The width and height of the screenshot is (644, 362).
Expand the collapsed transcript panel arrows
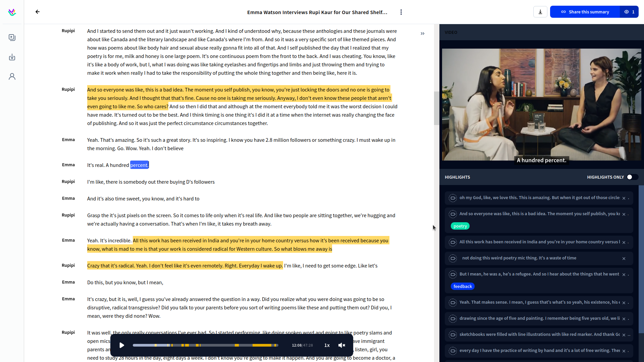[x=422, y=34]
